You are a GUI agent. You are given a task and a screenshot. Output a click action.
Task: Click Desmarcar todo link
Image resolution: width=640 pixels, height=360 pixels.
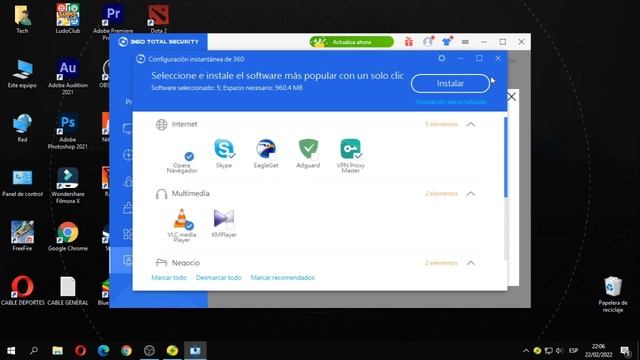[218, 278]
